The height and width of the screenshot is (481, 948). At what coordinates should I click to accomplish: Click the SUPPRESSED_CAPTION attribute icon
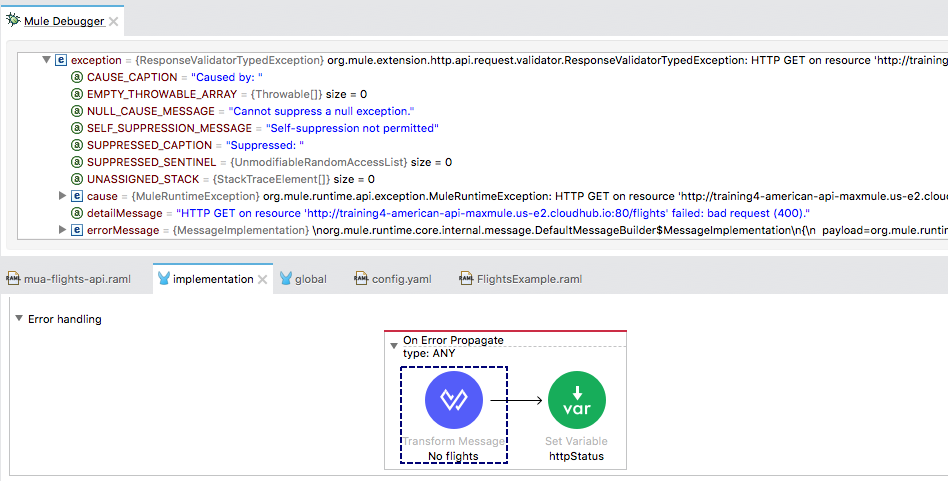[77, 145]
